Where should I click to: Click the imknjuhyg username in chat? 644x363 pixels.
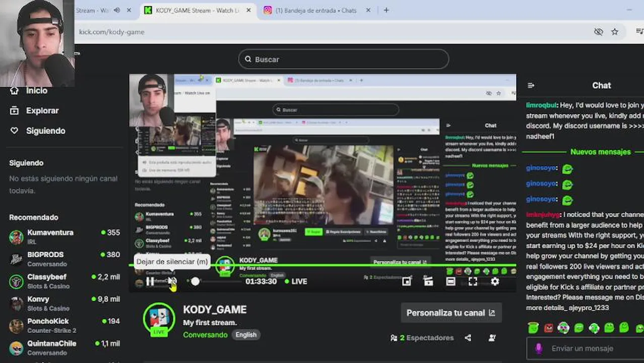point(543,214)
